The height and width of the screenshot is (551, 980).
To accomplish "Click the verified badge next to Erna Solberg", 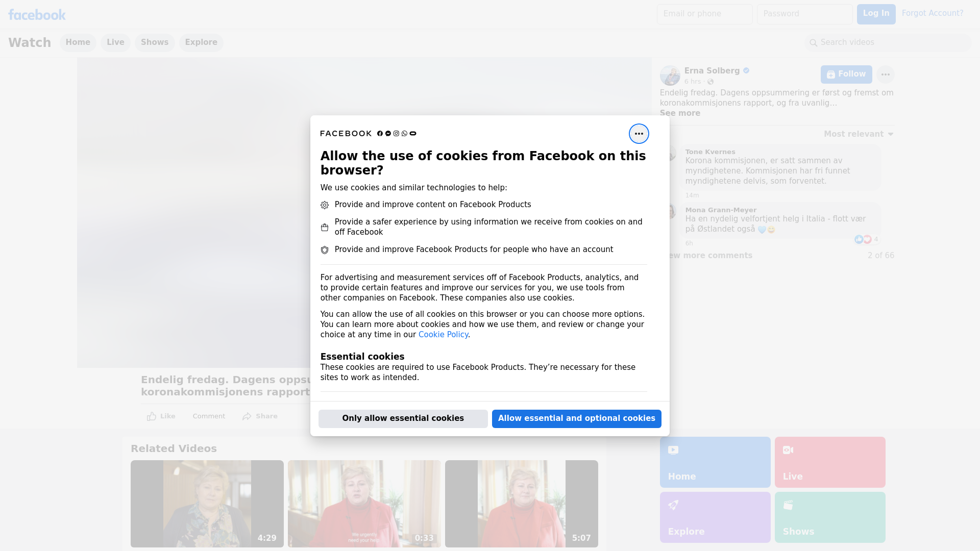I will (x=746, y=71).
